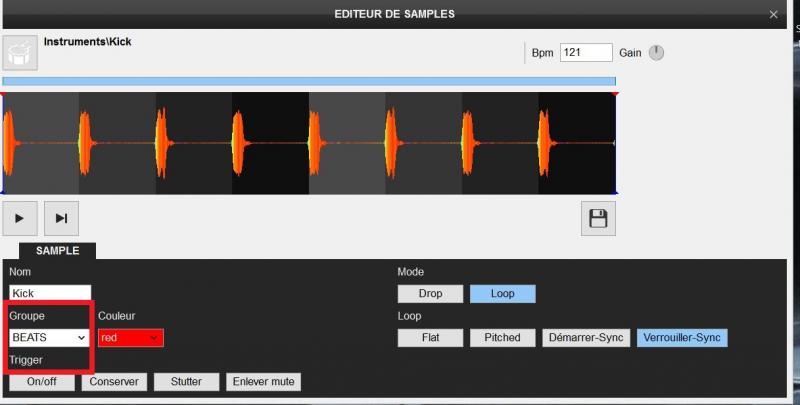Set trigger to On/off
The image size is (800, 405).
click(x=42, y=382)
